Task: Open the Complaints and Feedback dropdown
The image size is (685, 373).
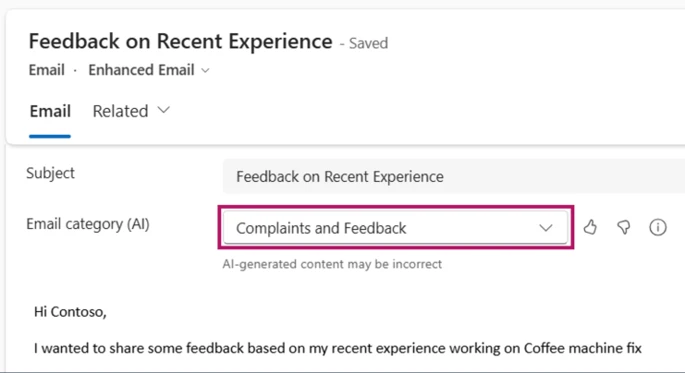Action: (395, 228)
